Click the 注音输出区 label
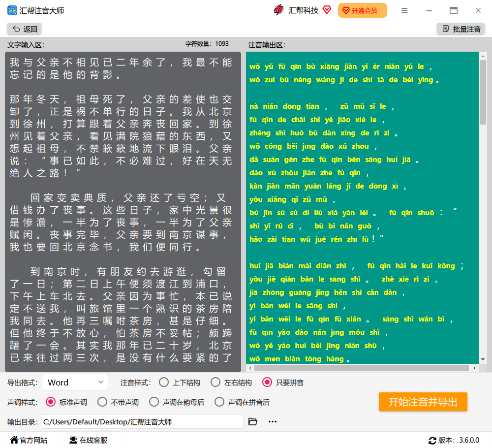492x448 pixels. click(x=267, y=45)
